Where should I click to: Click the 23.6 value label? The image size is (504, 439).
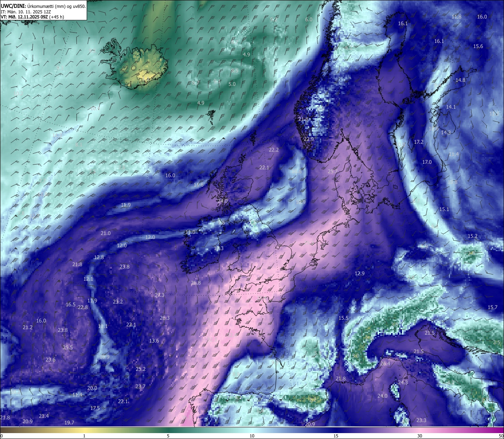50,360
